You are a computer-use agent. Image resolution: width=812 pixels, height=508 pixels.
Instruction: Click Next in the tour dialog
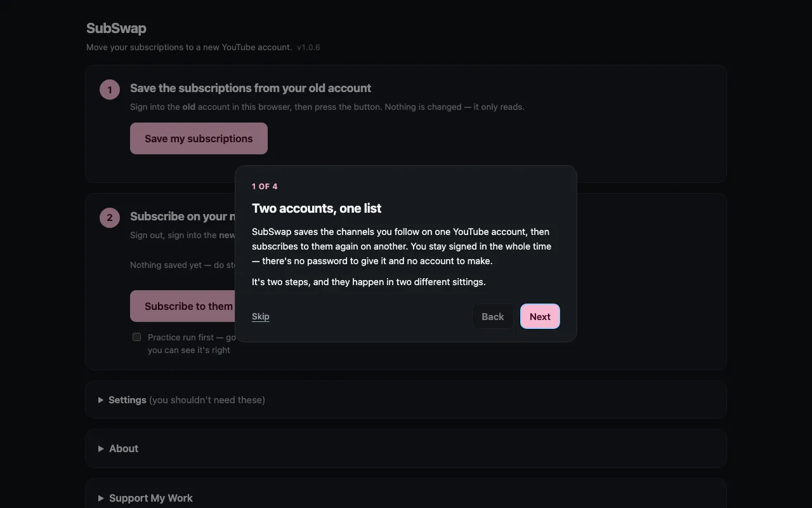click(540, 316)
